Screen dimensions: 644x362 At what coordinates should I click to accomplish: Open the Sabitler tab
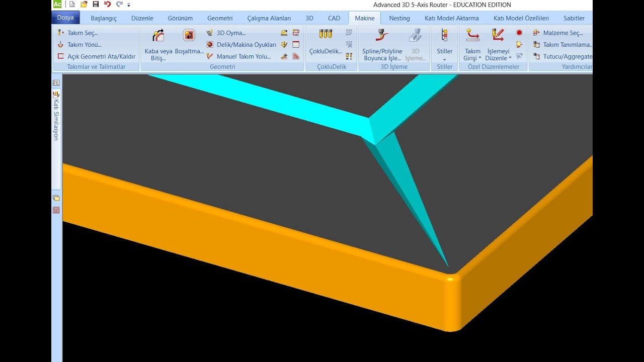pos(574,18)
